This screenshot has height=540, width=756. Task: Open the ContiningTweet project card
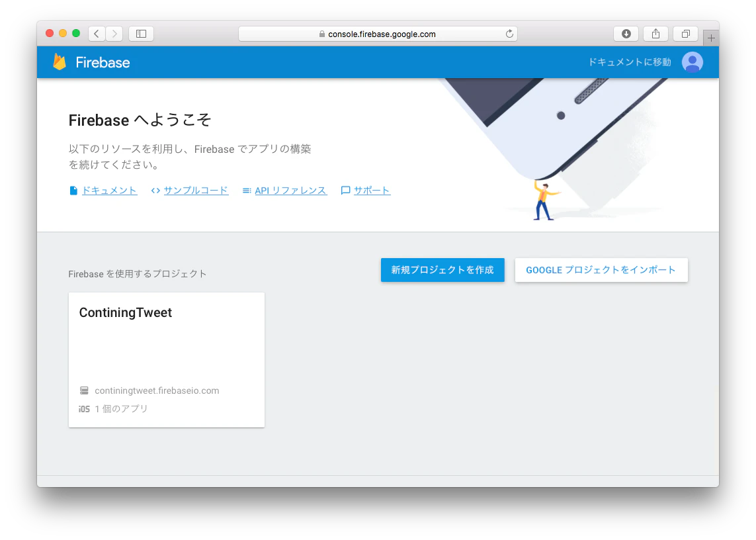(166, 359)
